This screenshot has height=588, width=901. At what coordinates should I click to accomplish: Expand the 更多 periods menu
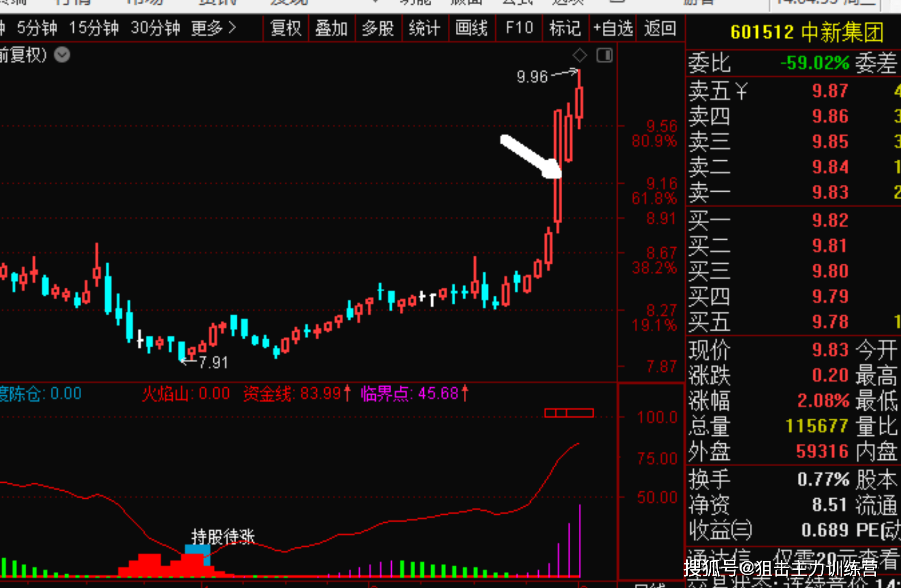click(x=213, y=28)
